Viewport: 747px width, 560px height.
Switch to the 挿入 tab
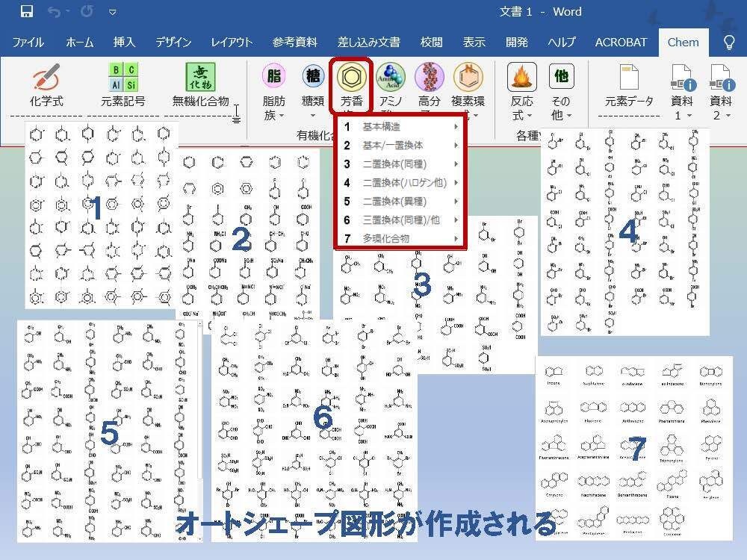[x=124, y=42]
